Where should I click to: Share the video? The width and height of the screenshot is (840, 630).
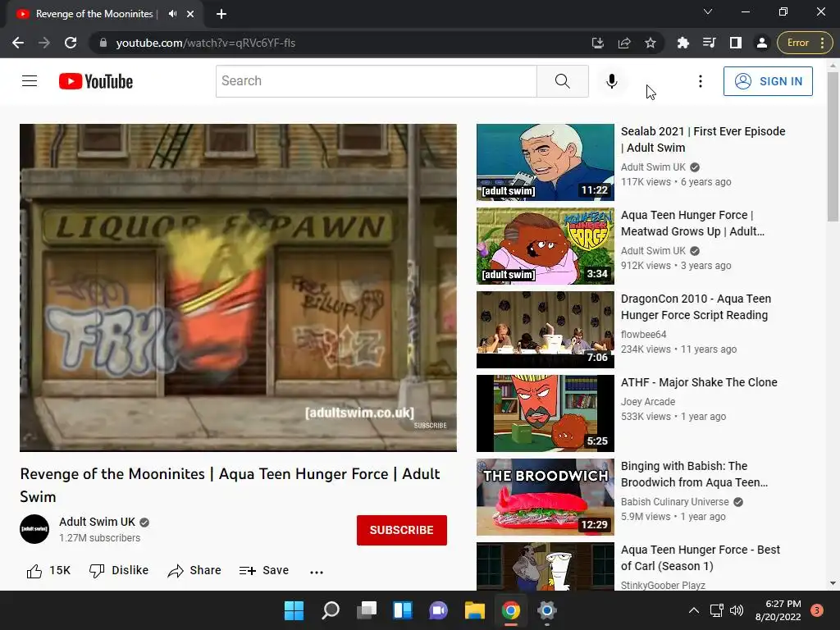tap(194, 571)
